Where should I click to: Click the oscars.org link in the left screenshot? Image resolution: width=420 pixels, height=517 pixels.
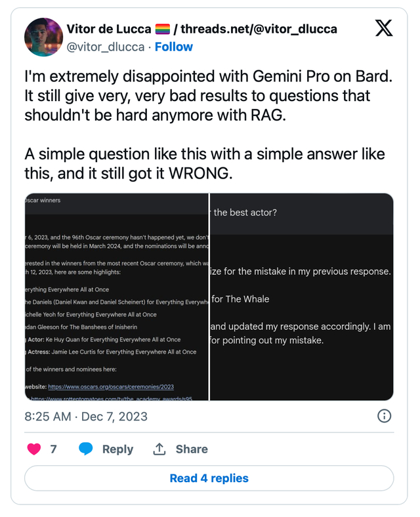(111, 387)
